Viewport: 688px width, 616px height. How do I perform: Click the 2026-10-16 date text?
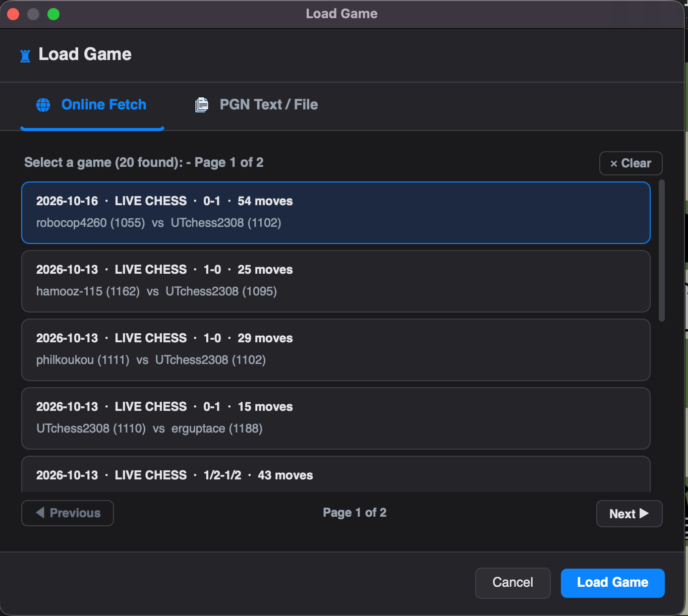67,201
